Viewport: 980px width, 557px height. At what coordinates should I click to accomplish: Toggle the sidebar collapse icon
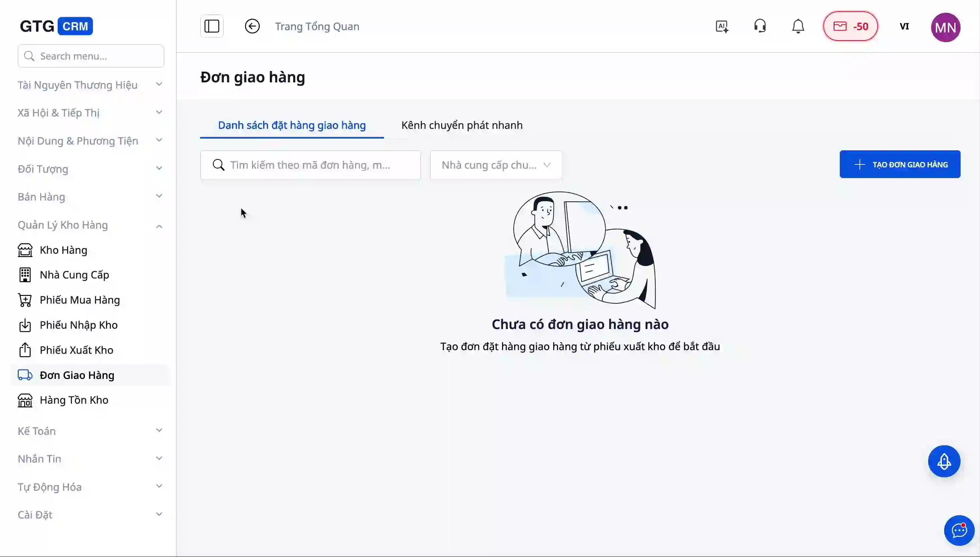[x=212, y=26]
